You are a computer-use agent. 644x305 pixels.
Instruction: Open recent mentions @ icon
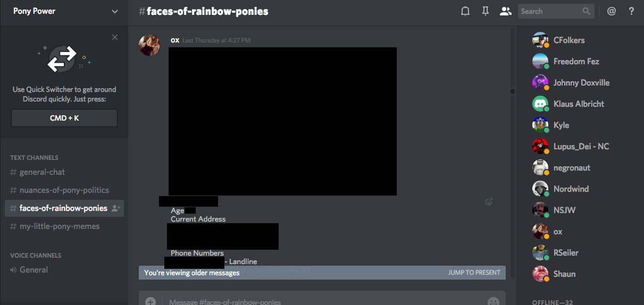612,11
